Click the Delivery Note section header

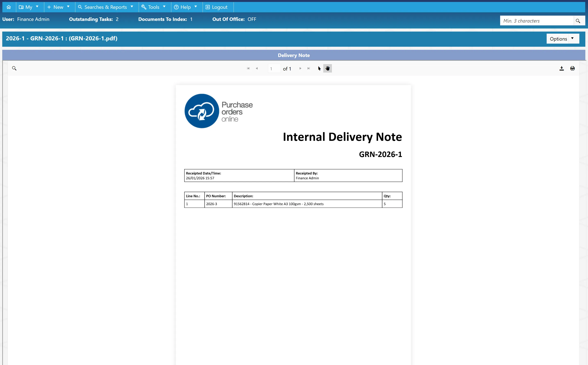(294, 55)
